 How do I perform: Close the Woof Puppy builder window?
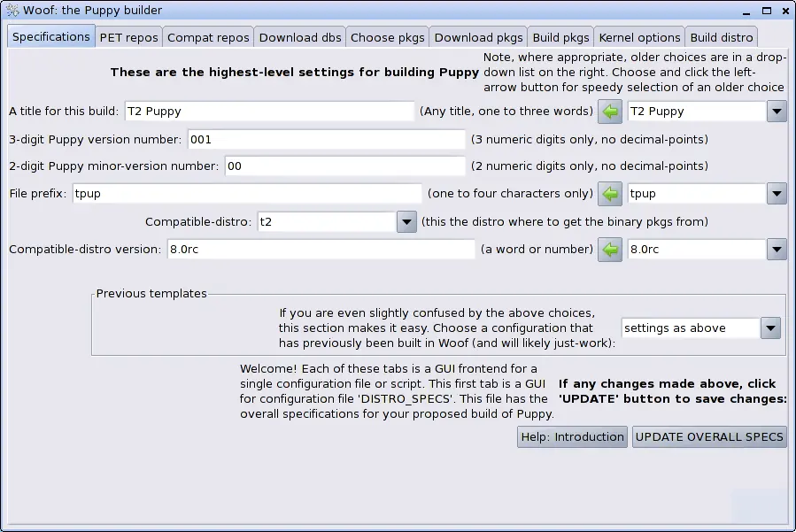coord(785,11)
